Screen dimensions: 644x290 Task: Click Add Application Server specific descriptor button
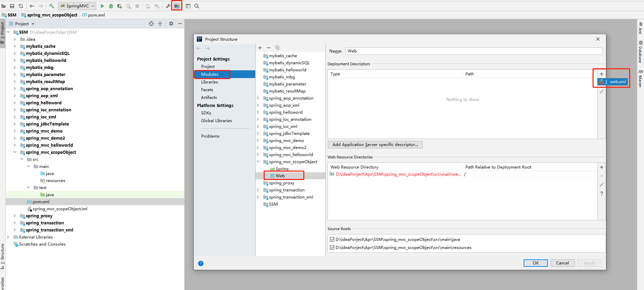tap(375, 145)
